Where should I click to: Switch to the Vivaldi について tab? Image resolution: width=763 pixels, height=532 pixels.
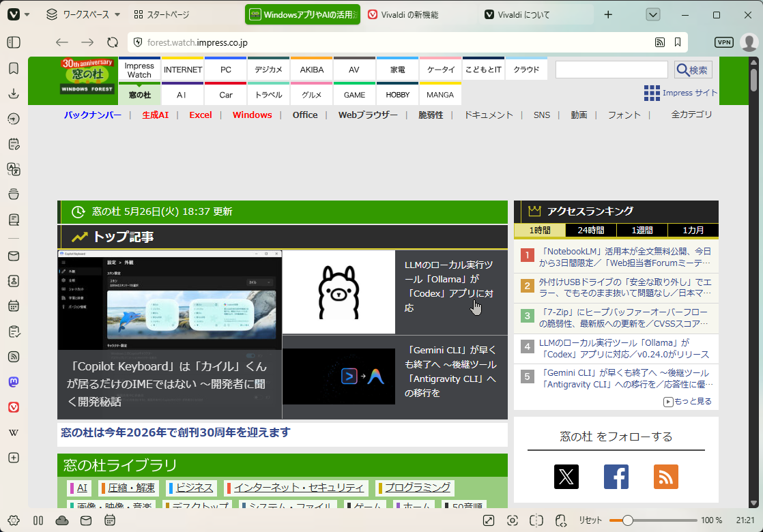536,14
